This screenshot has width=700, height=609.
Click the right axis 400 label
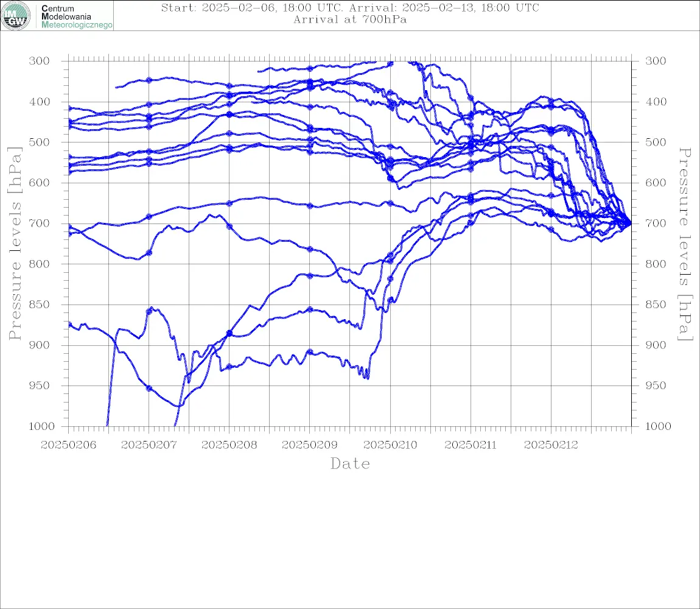pos(656,102)
